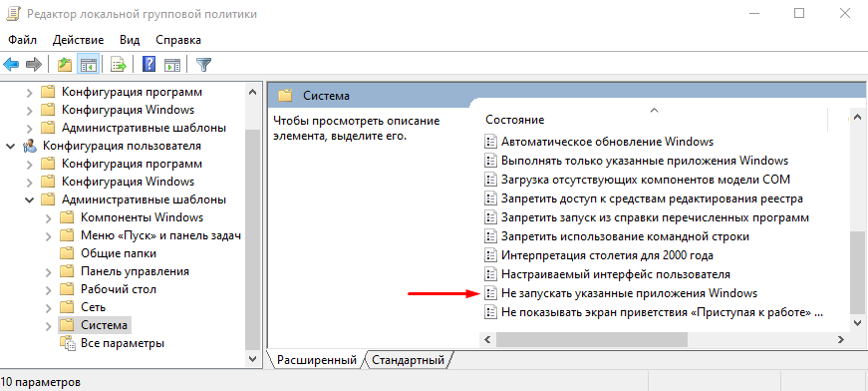Click the horizontal scrollbar left arrow
This screenshot has height=391, width=868.
[487, 339]
